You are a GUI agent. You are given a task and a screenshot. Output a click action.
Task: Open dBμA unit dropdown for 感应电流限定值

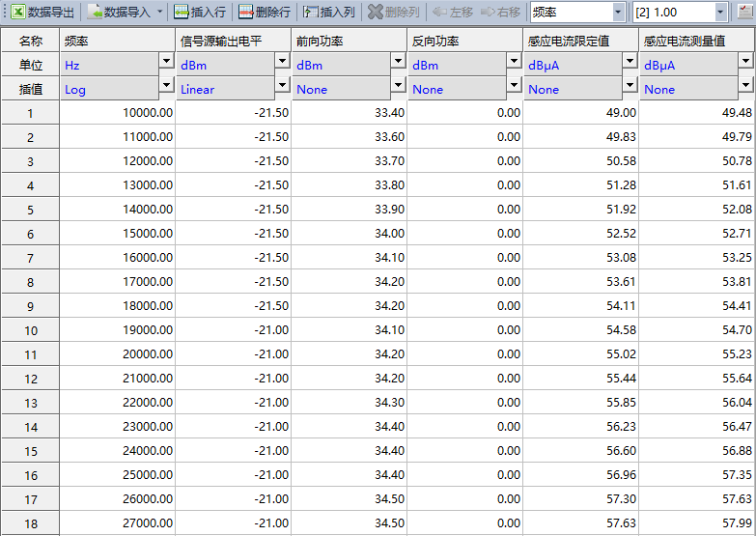click(630, 61)
